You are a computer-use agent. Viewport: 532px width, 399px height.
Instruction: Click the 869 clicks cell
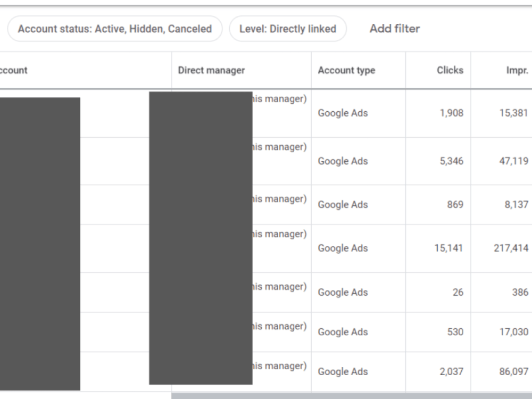tap(455, 205)
